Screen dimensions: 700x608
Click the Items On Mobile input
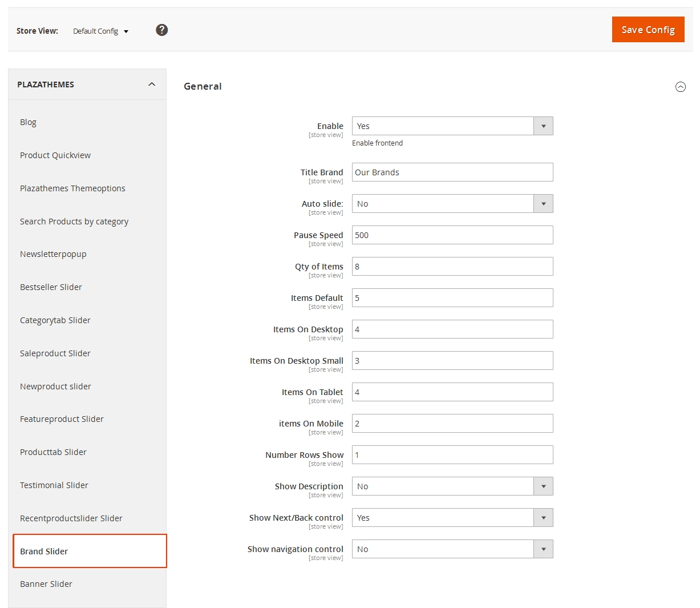pyautogui.click(x=452, y=424)
